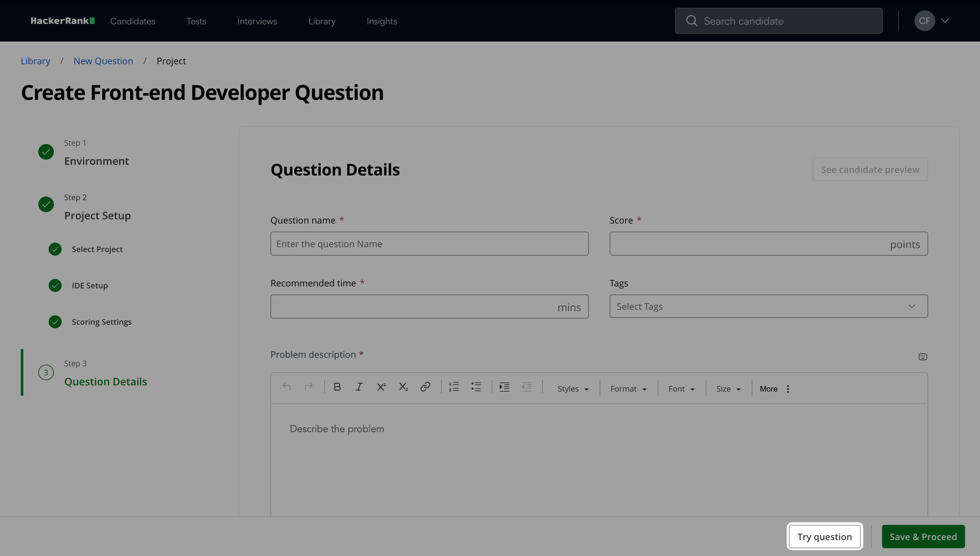980x556 pixels.
Task: Click the Save & Proceed button
Action: click(x=923, y=537)
